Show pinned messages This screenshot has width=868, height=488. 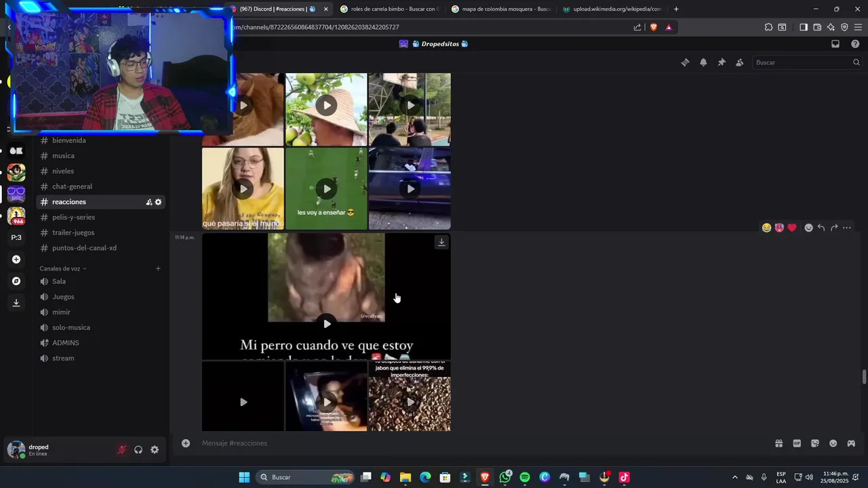722,62
